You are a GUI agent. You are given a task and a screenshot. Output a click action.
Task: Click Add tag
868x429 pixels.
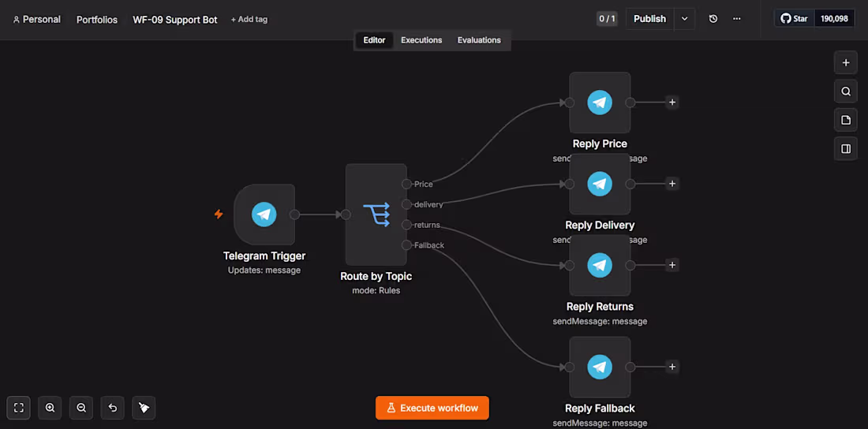point(249,20)
